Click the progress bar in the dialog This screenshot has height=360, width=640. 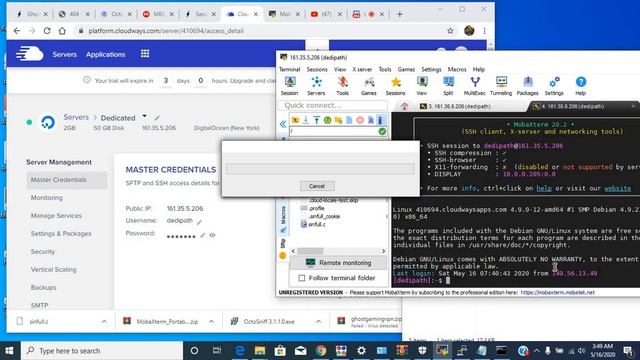point(320,169)
